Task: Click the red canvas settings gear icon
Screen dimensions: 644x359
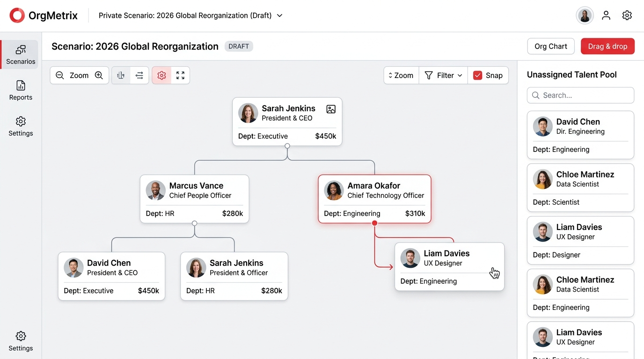Action: coord(161,75)
